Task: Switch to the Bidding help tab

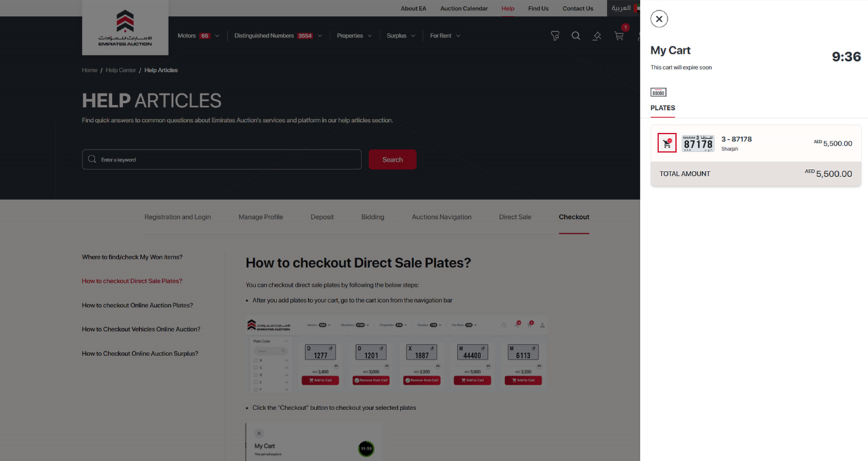Action: 372,217
